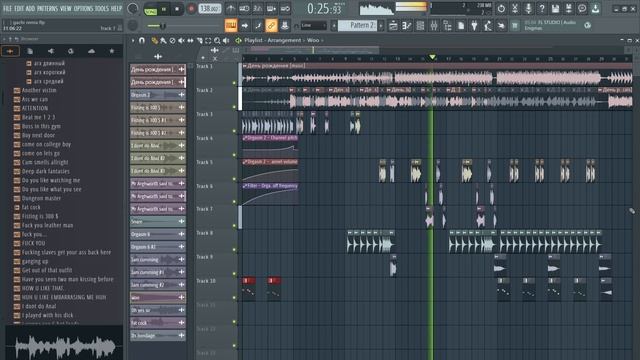Screen dimensions: 640x360
Task: Toggle playlist magnet snap icon
Action: click(142, 40)
